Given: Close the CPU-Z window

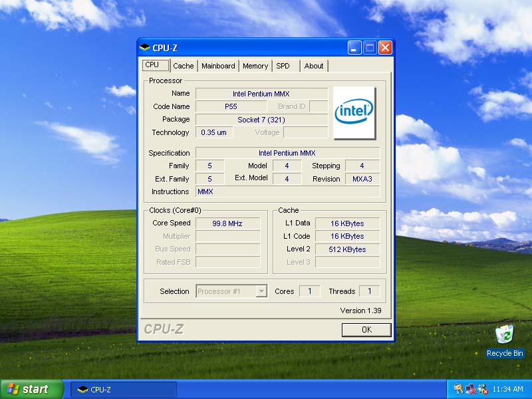Looking at the screenshot, I should click(385, 47).
